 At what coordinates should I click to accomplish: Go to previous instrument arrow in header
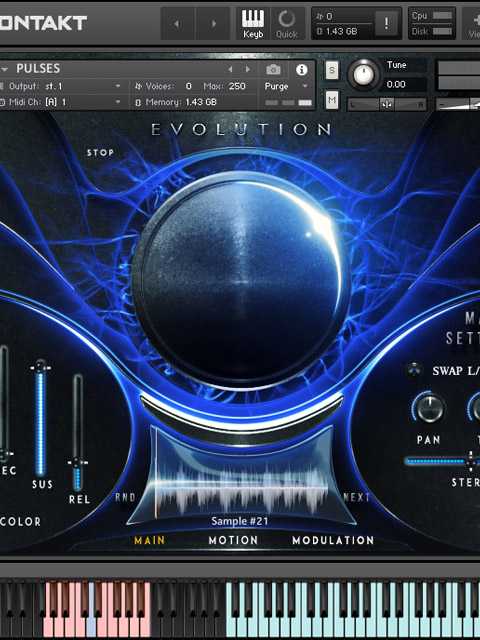click(x=177, y=24)
